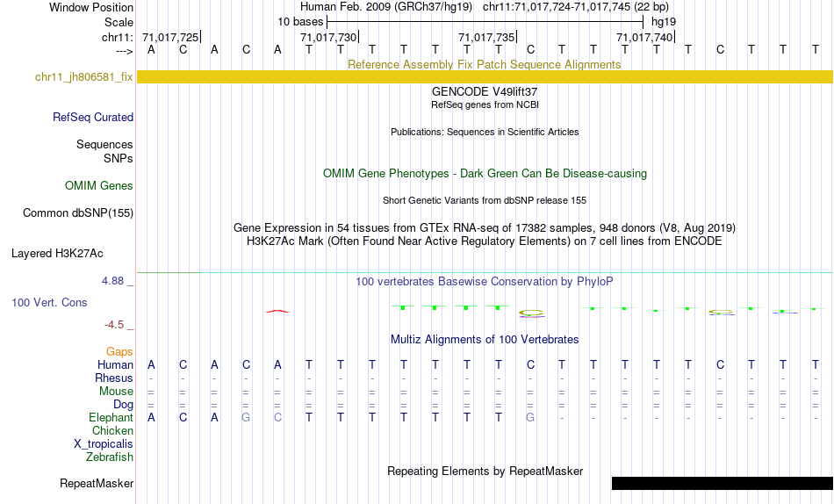Click the Gaps label in Multiz alignment

[119, 352]
